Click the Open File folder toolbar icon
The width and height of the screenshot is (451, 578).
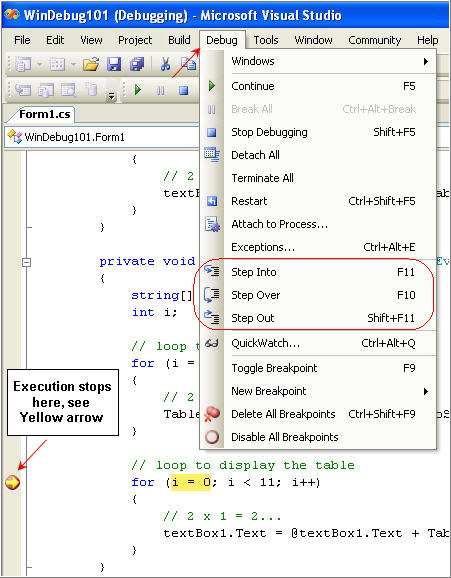coord(91,65)
